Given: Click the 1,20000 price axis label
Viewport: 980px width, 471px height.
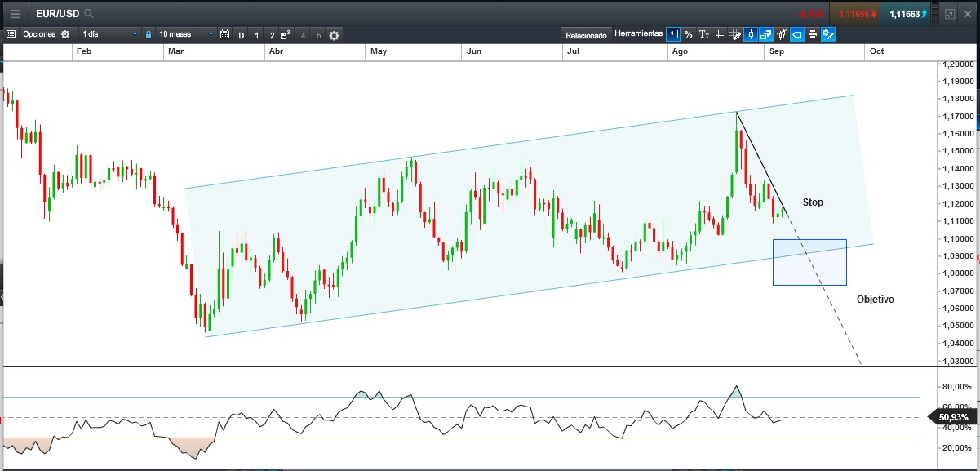Looking at the screenshot, I should 958,64.
